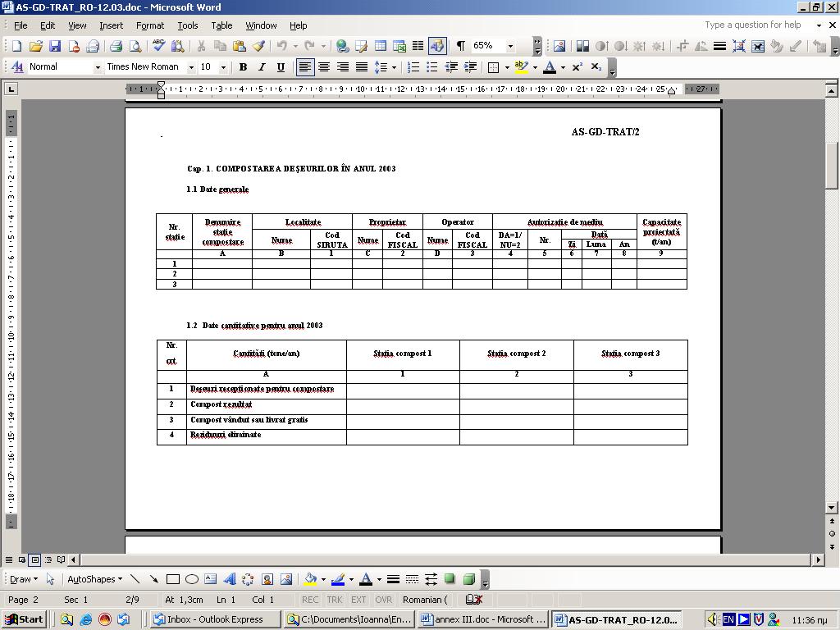Open a file with folder icon

click(x=36, y=46)
